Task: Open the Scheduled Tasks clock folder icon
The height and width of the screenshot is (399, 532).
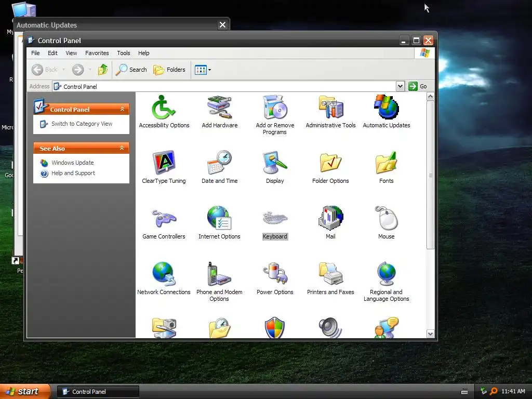Action: click(x=220, y=327)
